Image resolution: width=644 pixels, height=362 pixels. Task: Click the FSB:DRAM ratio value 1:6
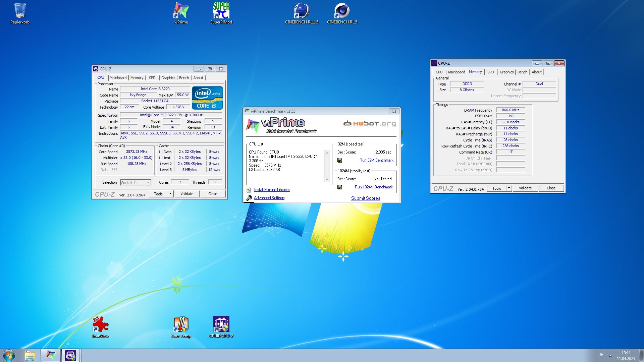(x=511, y=116)
